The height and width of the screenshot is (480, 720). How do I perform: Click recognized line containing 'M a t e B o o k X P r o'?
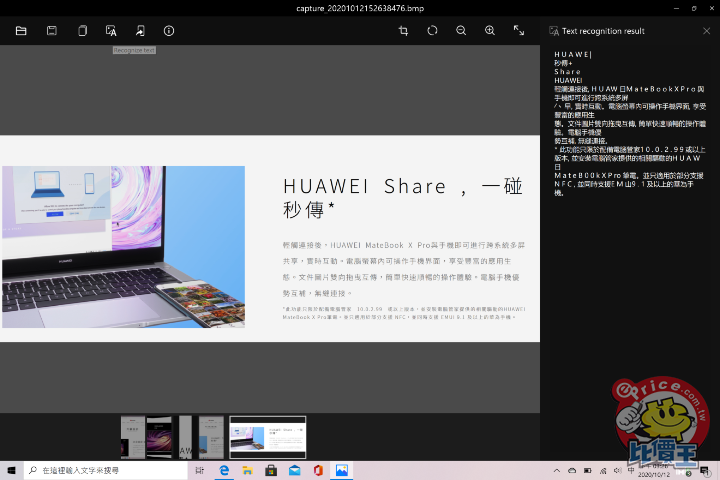(629, 89)
